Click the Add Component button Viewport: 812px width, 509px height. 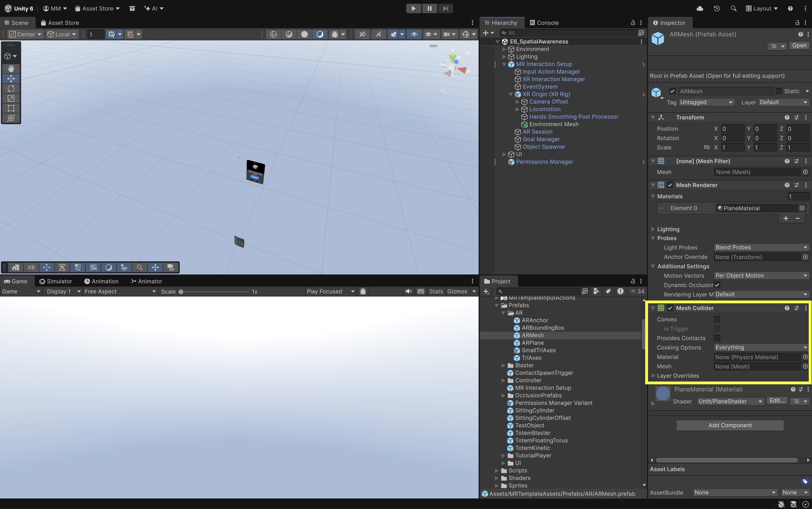[x=730, y=425]
